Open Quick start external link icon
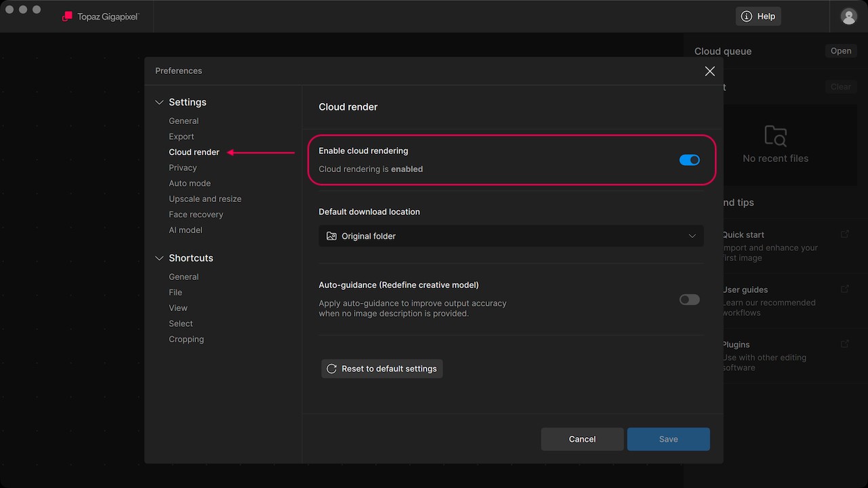This screenshot has height=488, width=868. point(845,234)
